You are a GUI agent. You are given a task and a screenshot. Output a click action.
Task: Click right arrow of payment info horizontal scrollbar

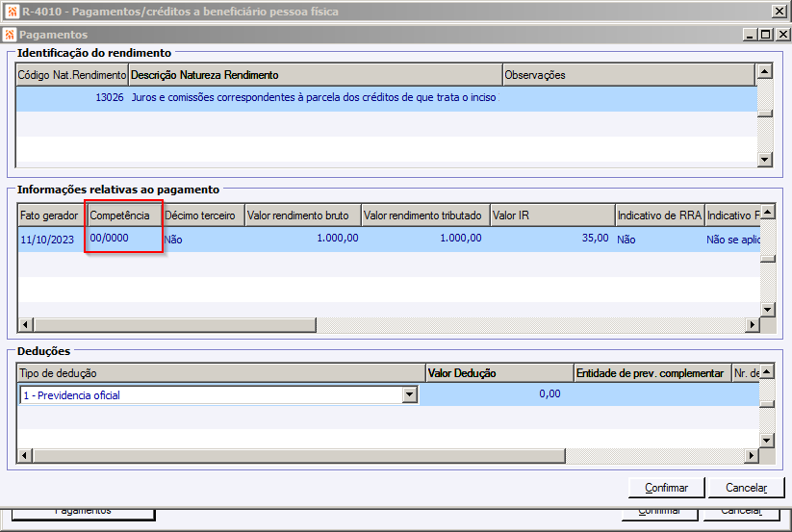pyautogui.click(x=753, y=324)
